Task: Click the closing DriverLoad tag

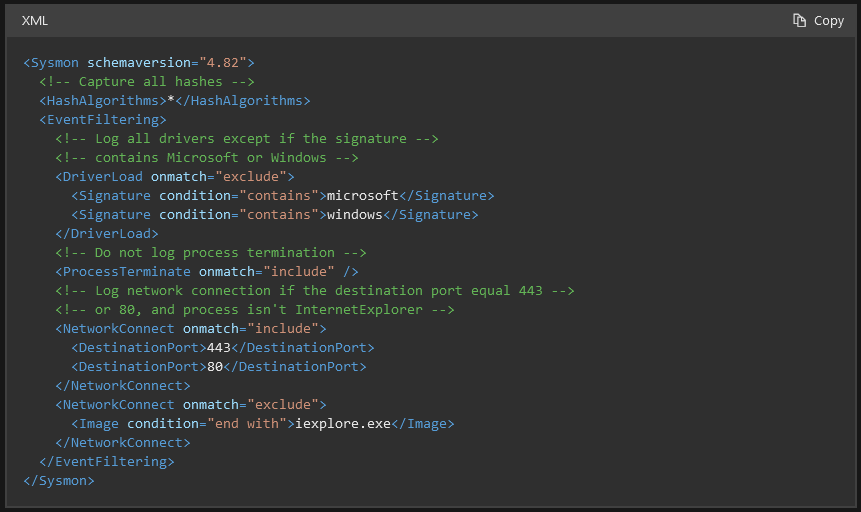Action: pos(107,233)
